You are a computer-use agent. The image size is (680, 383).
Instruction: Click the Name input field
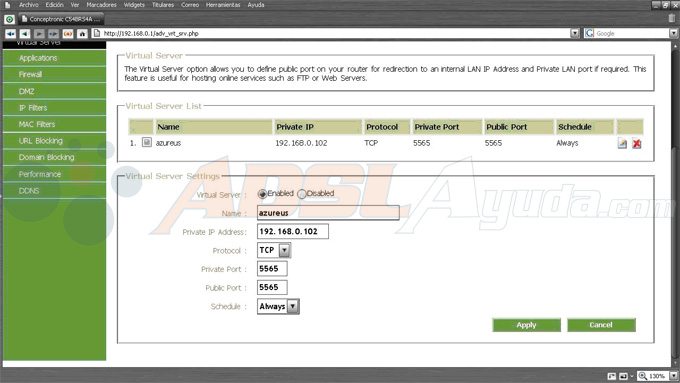coord(328,213)
